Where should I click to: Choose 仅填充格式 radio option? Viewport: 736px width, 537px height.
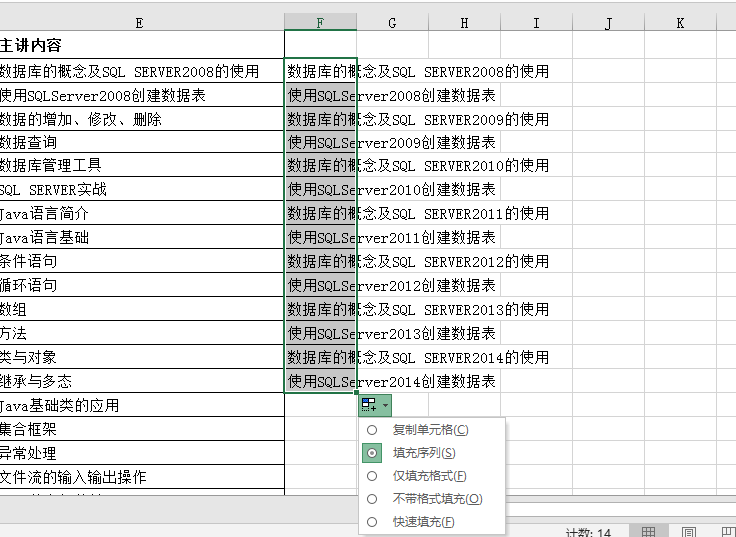click(x=372, y=476)
